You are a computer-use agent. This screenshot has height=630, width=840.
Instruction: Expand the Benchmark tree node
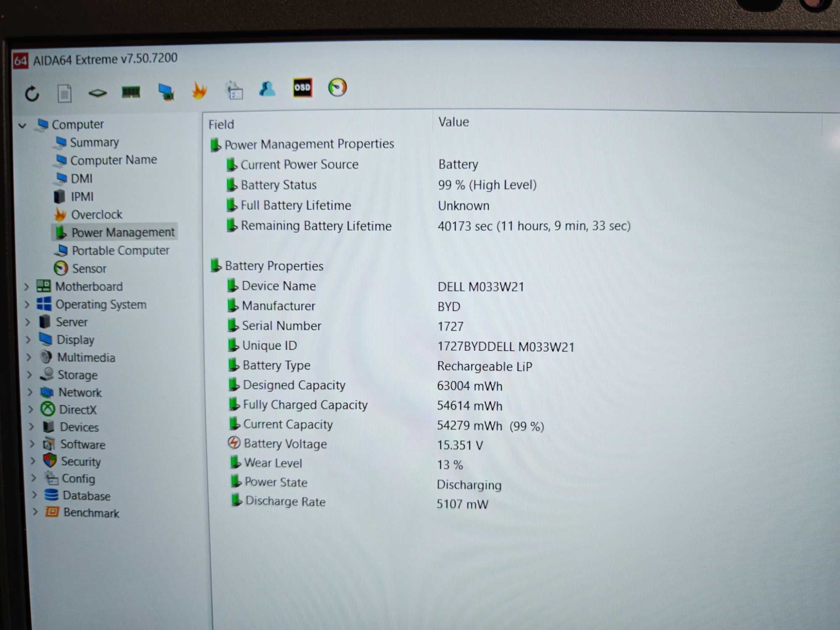pos(35,512)
